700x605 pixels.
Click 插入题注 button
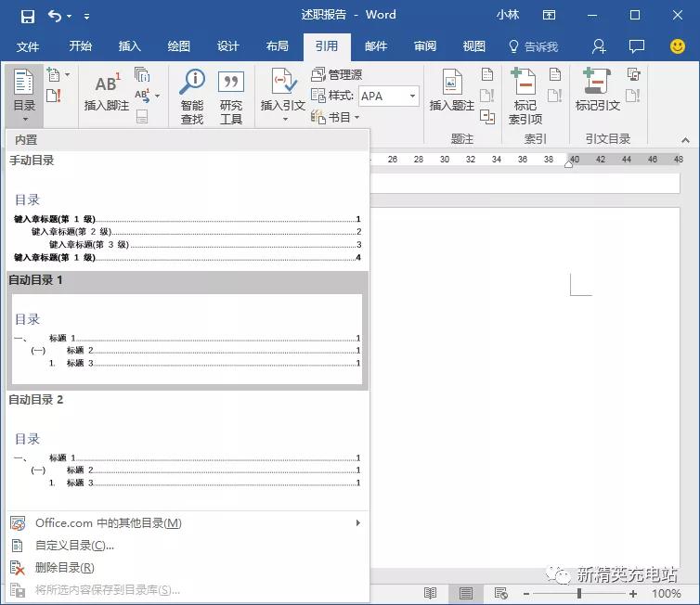452,91
